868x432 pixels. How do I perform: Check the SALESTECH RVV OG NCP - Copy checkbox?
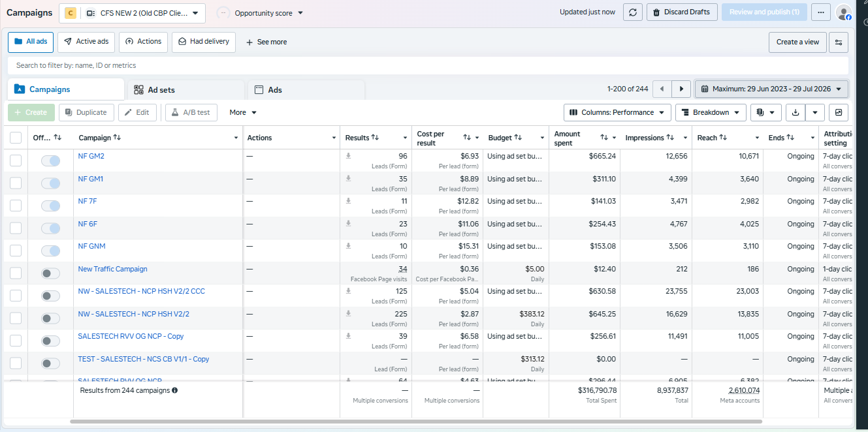pyautogui.click(x=16, y=341)
